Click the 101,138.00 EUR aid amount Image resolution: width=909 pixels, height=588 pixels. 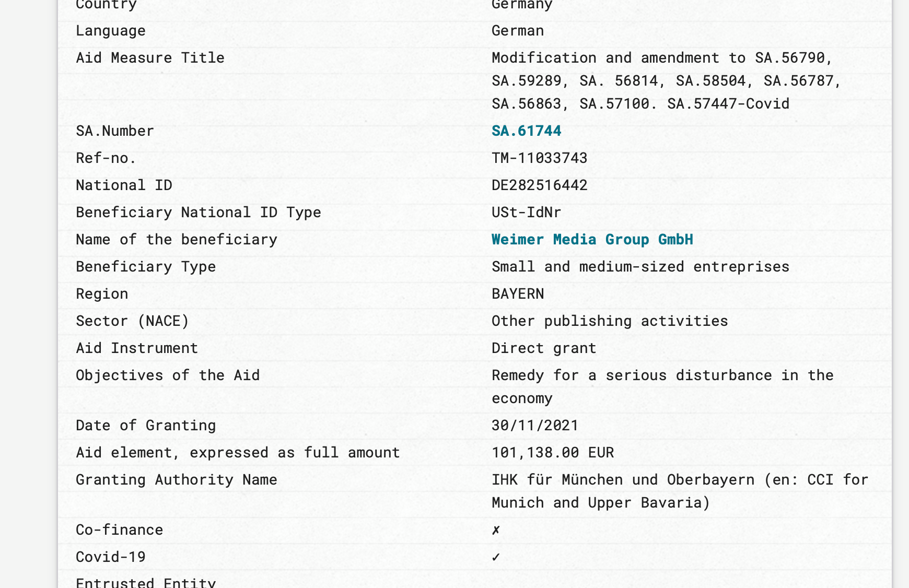[x=552, y=452]
